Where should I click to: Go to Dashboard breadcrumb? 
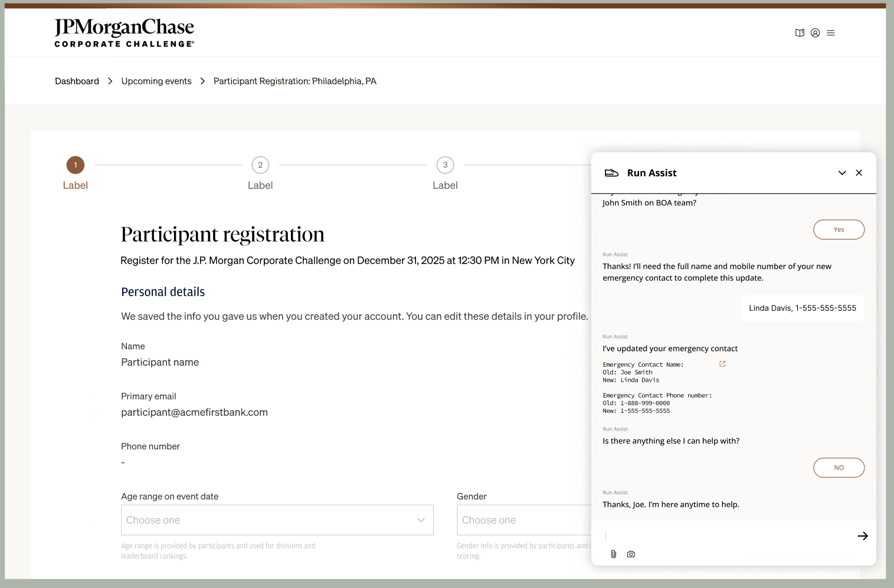[77, 81]
